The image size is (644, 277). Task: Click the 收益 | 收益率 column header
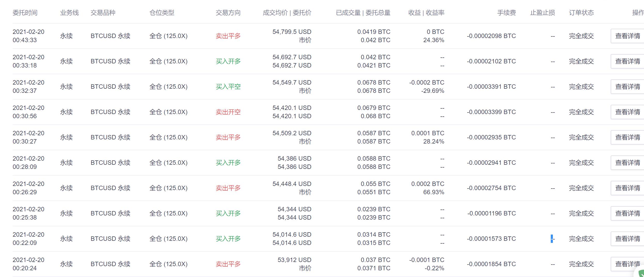(x=426, y=13)
